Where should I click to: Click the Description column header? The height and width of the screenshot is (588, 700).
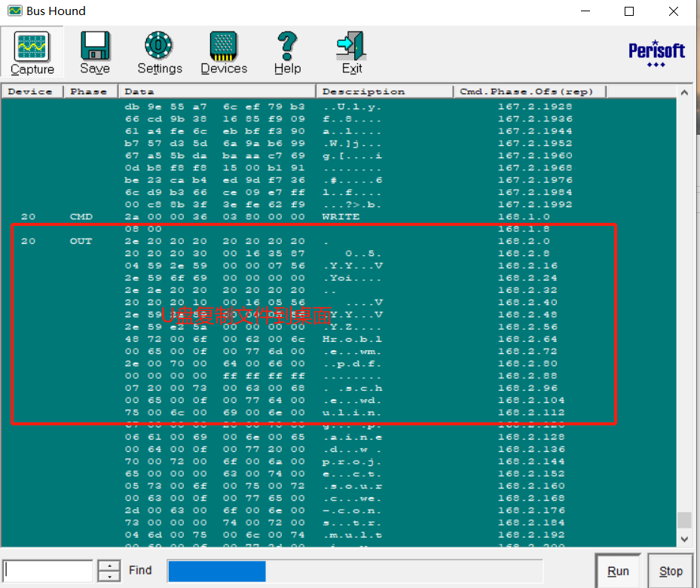click(x=385, y=91)
